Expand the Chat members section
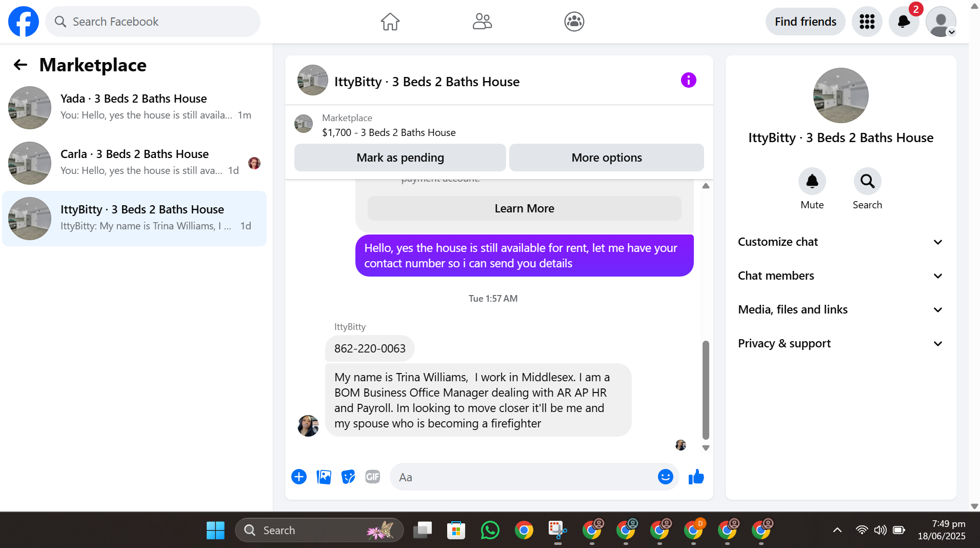Screen dimensions: 980x548 pyautogui.click(x=841, y=276)
